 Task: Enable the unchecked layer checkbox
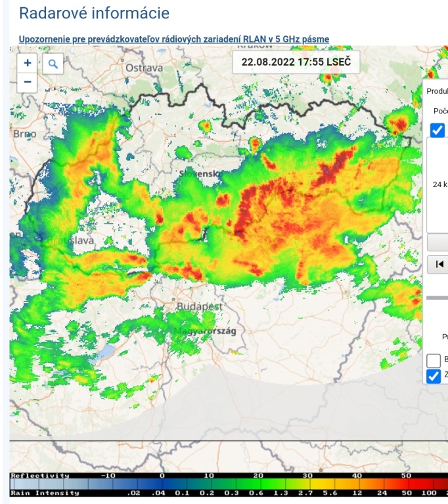(x=434, y=360)
